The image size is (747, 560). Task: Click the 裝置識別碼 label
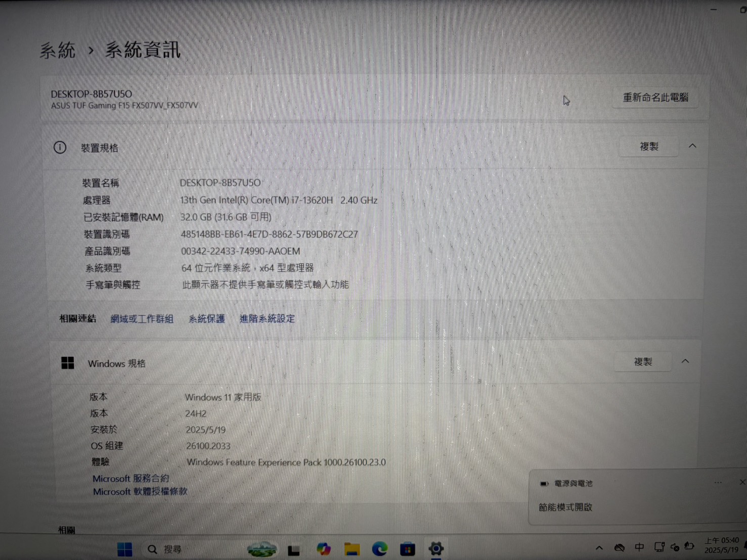(x=107, y=234)
